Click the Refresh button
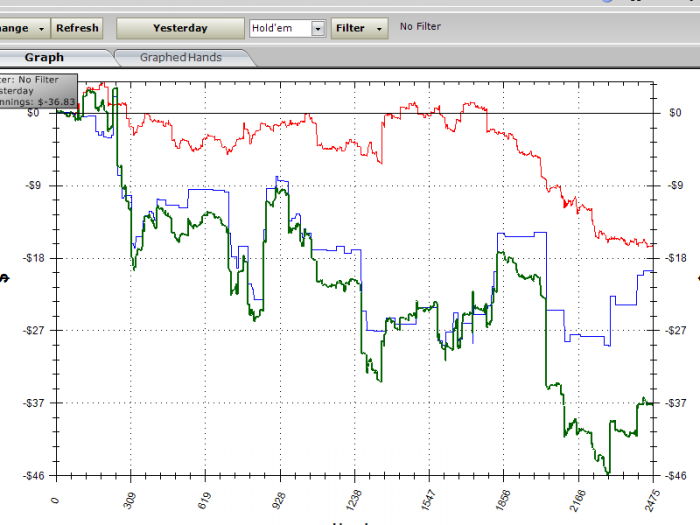Image resolution: width=700 pixels, height=525 pixels. click(x=77, y=28)
